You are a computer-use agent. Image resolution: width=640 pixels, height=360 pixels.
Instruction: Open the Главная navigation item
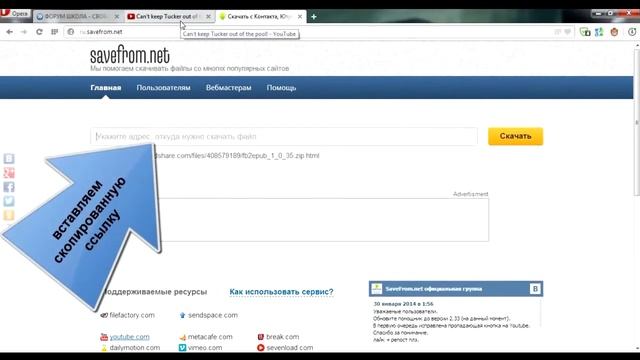[x=106, y=88]
